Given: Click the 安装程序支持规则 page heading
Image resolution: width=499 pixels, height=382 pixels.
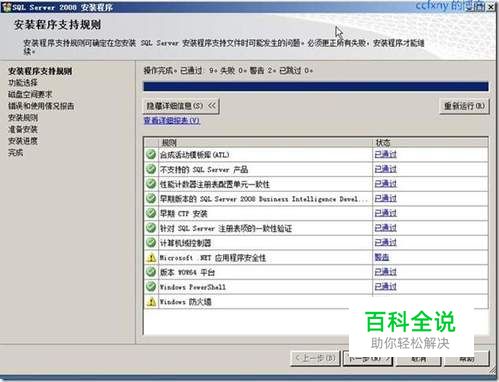Looking at the screenshot, I should point(57,25).
